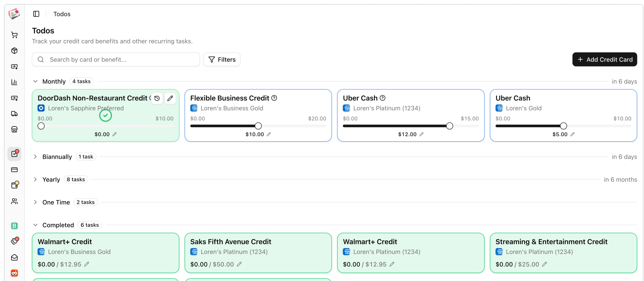The width and height of the screenshot is (644, 281).
Task: Click the DoorDash credit slider handle at $0.00
Action: point(41,126)
